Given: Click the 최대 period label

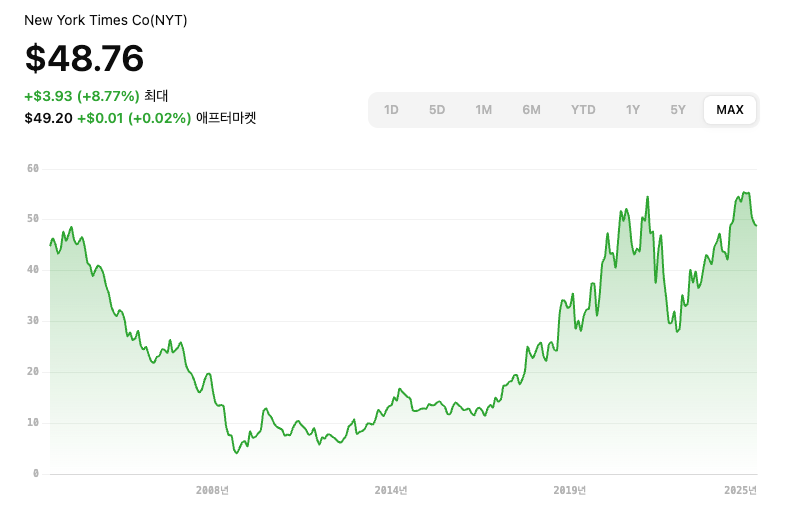Looking at the screenshot, I should click(156, 96).
